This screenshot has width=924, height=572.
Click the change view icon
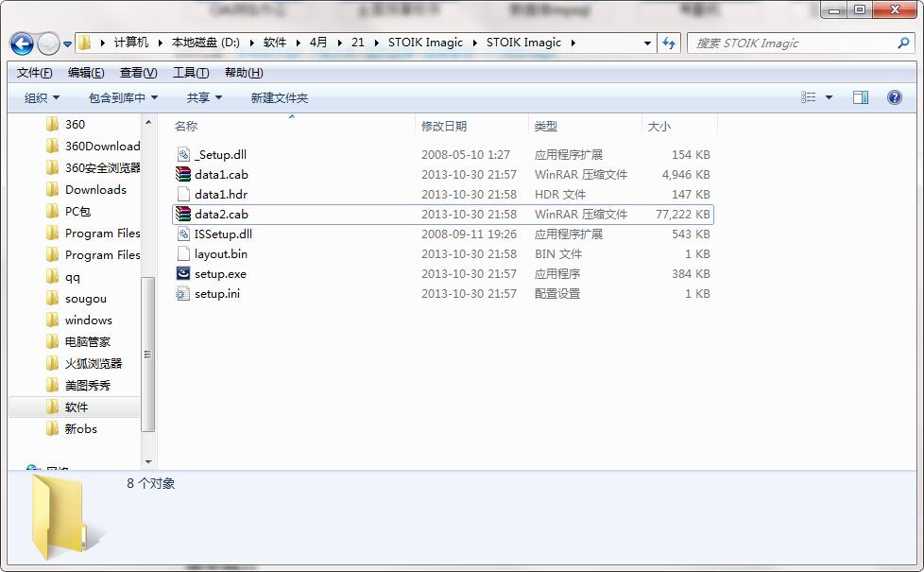pyautogui.click(x=809, y=97)
